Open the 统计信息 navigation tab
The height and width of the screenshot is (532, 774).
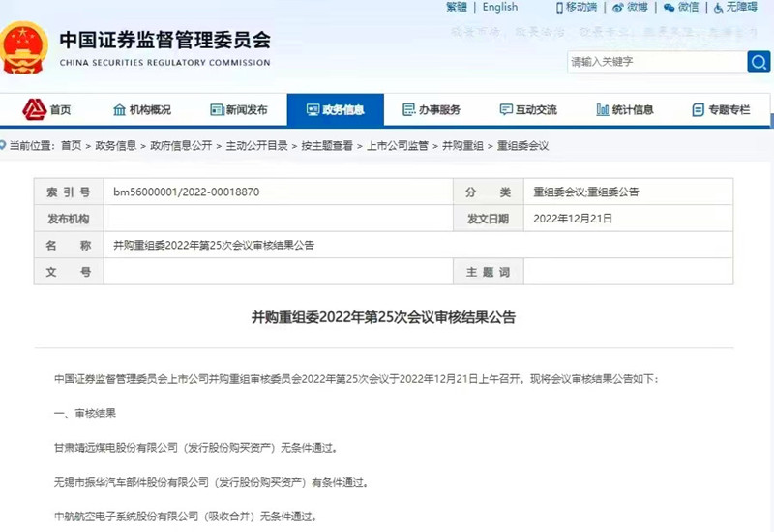click(625, 110)
